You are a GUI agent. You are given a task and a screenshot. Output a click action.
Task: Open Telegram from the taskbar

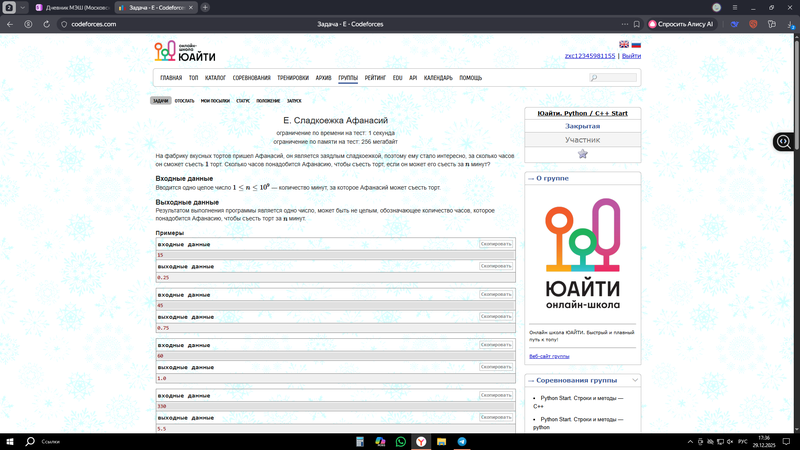click(x=462, y=441)
